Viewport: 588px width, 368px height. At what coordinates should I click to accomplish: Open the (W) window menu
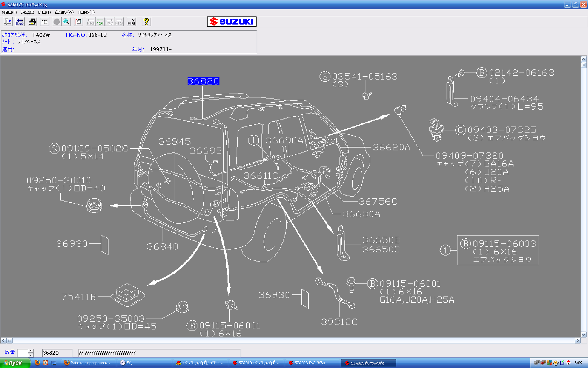[64, 12]
